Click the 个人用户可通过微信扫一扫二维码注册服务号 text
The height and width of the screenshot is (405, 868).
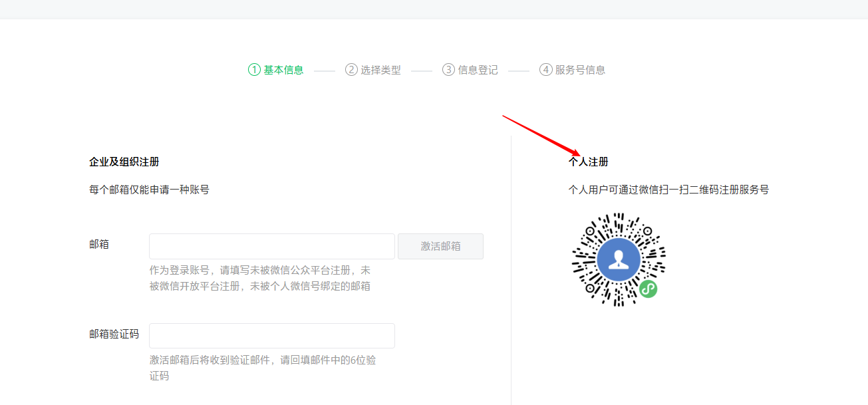tap(668, 190)
